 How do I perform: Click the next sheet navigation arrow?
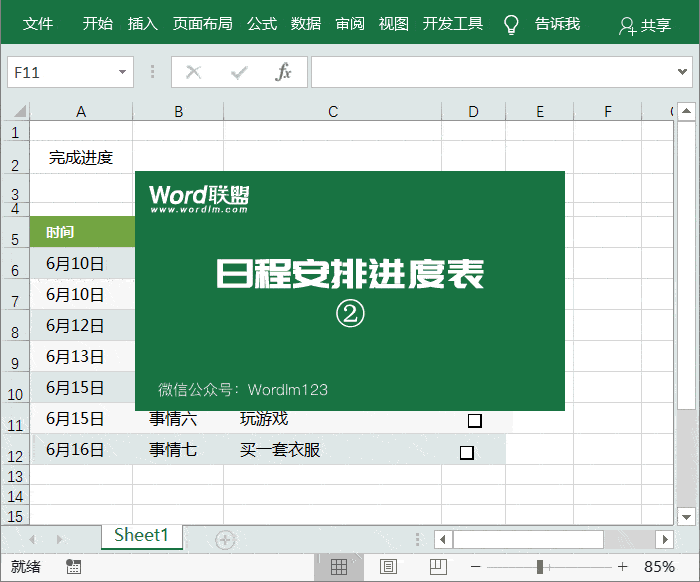point(59,540)
